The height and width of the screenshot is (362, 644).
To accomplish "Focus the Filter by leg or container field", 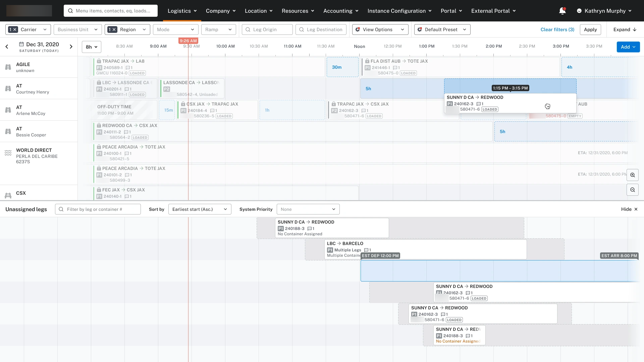I will [98, 209].
